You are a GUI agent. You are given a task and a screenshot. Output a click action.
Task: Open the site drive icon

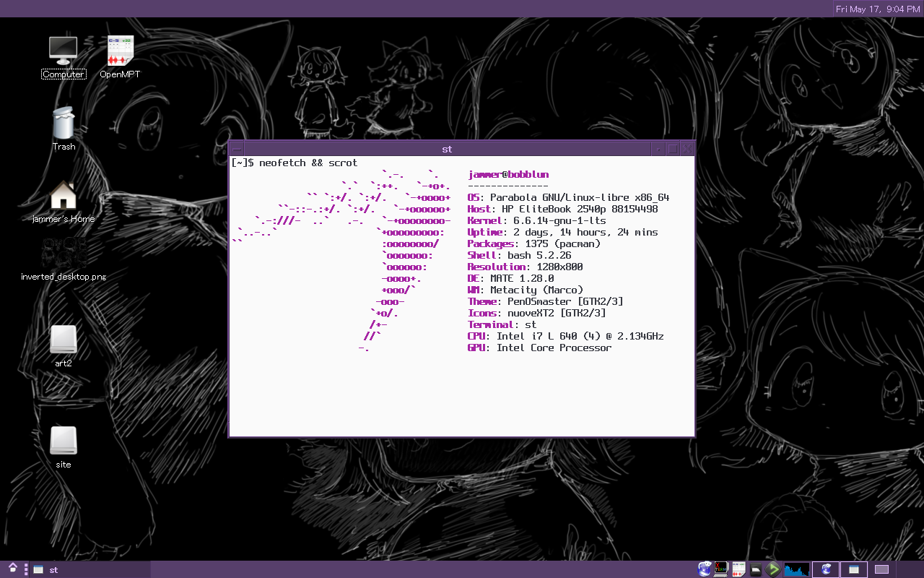(64, 441)
